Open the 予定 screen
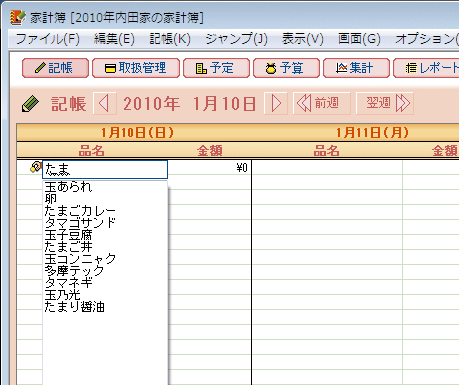The height and width of the screenshot is (385, 459). (x=216, y=68)
